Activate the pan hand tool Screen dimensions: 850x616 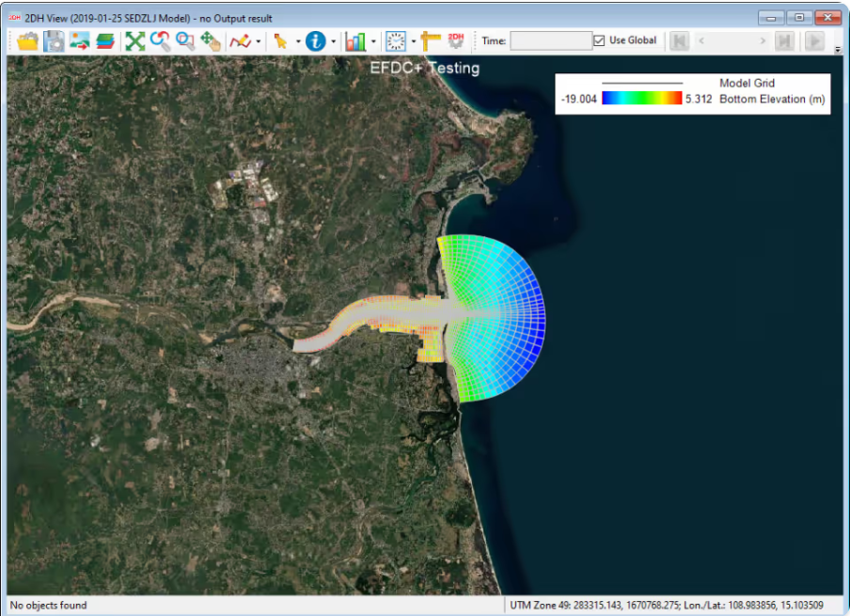click(x=211, y=41)
